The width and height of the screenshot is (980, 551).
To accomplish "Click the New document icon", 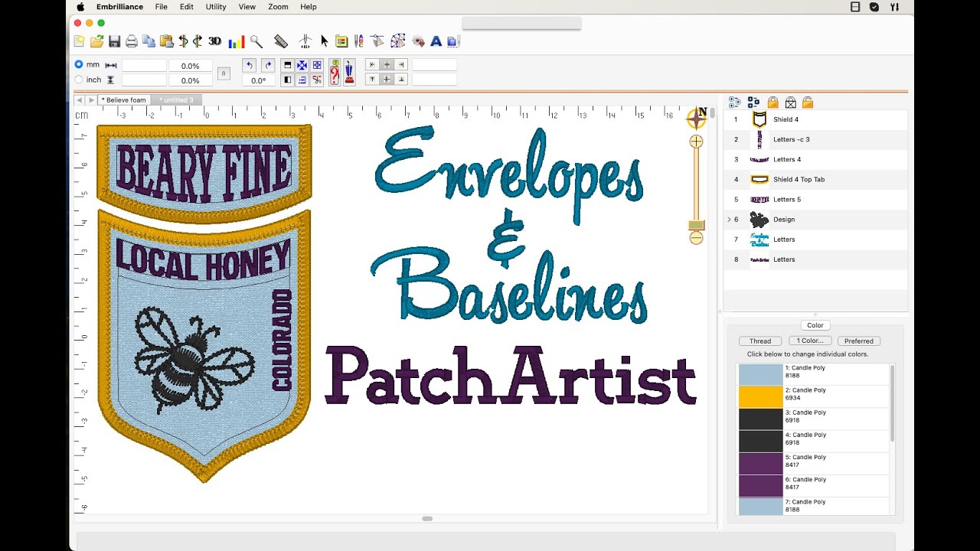I will point(80,41).
